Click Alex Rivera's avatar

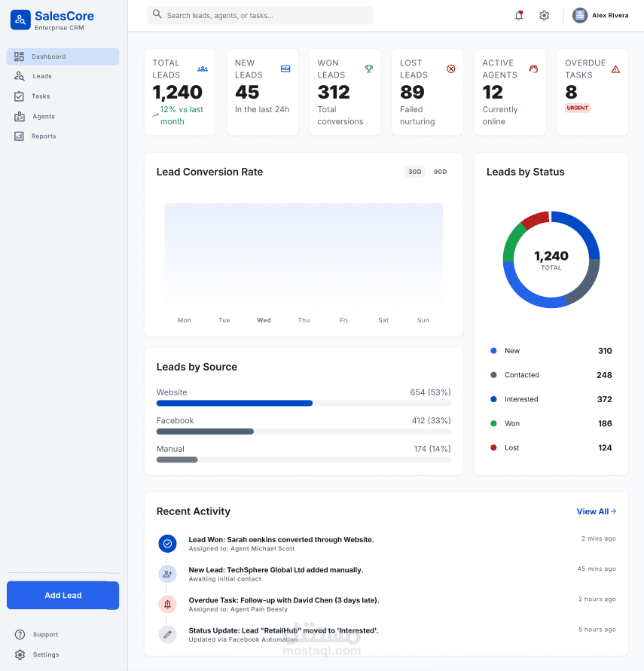pos(580,15)
